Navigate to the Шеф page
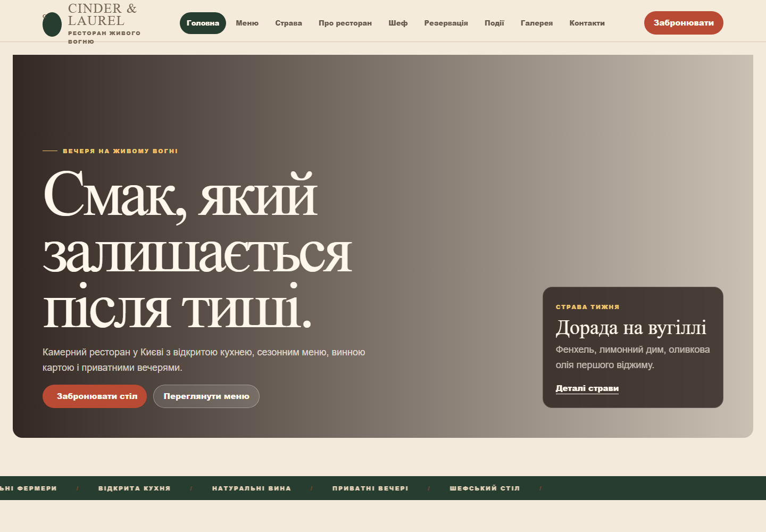This screenshot has width=766, height=532. (398, 23)
